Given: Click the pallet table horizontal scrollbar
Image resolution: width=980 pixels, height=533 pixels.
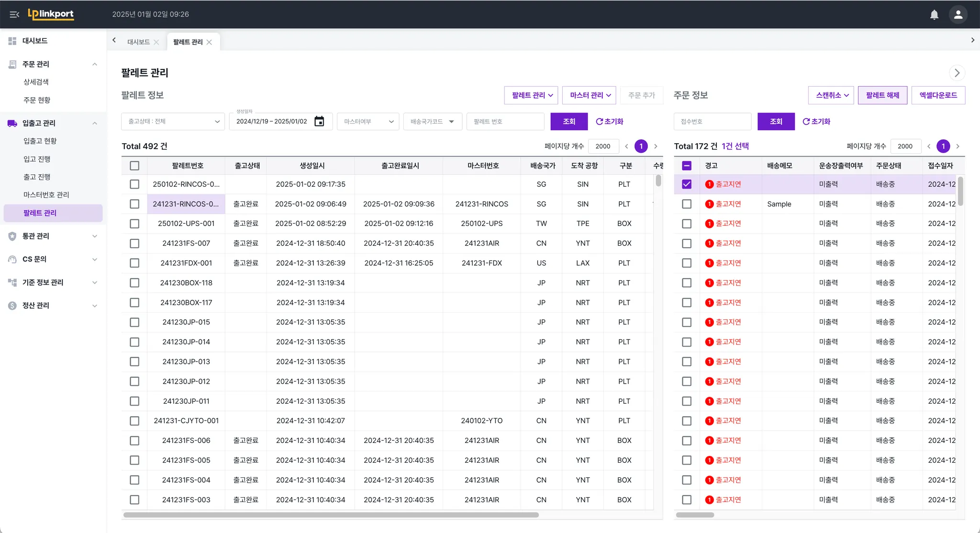Looking at the screenshot, I should pos(331,515).
